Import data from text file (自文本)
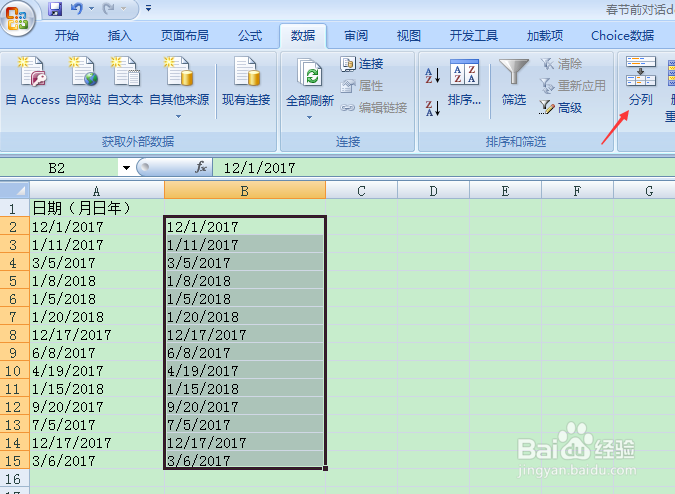The image size is (675, 494). coord(125,82)
